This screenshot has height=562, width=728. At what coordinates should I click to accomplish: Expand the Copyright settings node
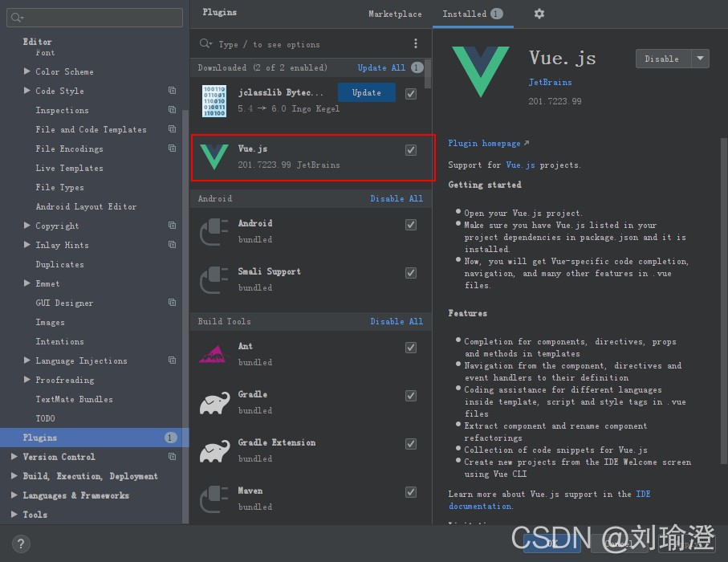coord(27,226)
